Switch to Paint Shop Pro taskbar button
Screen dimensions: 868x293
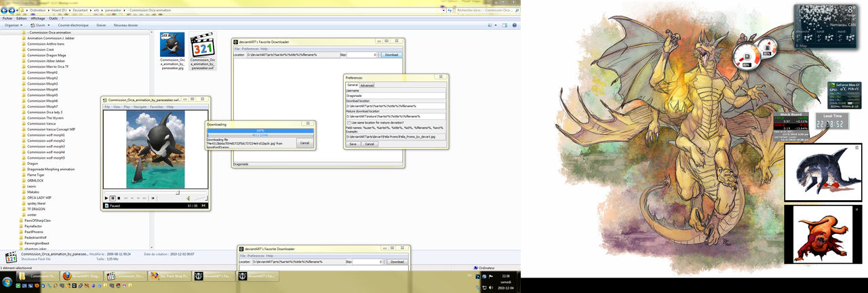click(x=170, y=276)
